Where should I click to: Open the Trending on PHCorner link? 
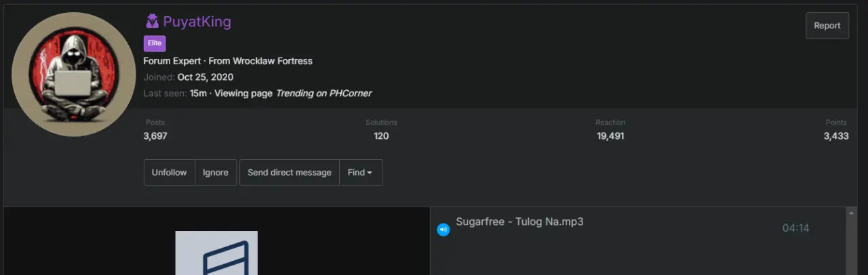click(x=323, y=93)
